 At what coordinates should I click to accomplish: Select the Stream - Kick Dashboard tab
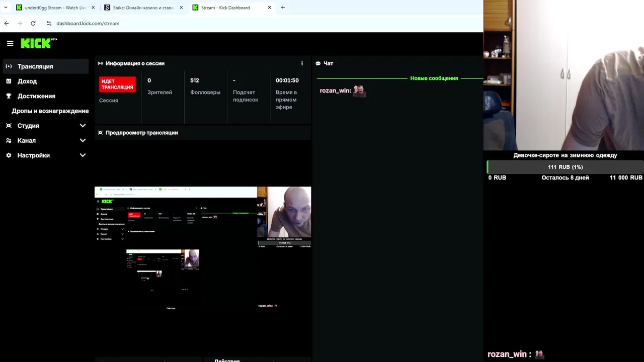tap(231, 8)
